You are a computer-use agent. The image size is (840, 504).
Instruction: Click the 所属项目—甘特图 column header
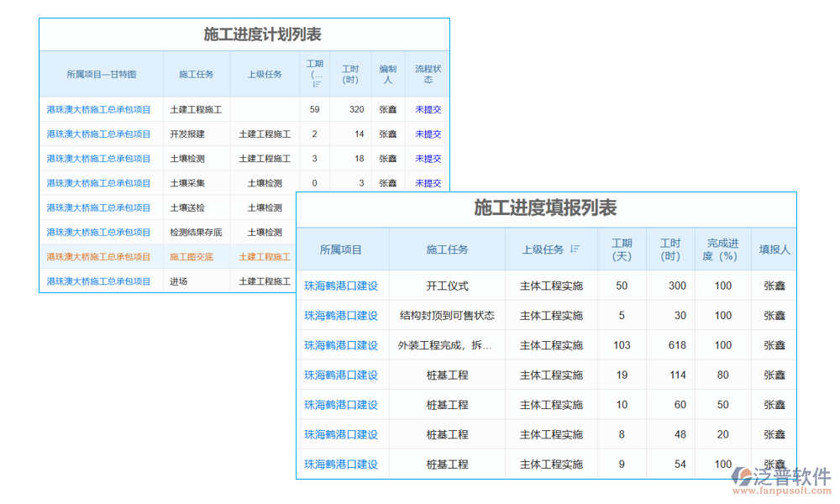point(101,74)
